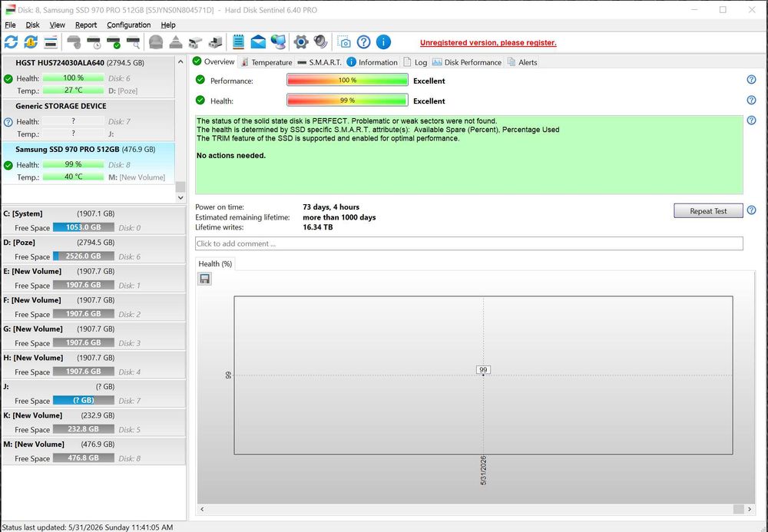Open the Configuration menu

pos(129,25)
